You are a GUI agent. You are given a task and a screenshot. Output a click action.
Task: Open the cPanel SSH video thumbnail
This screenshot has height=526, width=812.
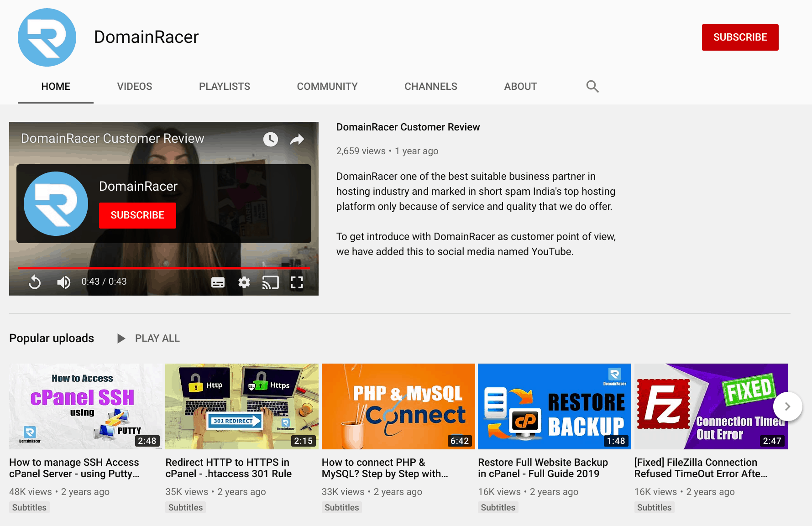click(x=86, y=406)
